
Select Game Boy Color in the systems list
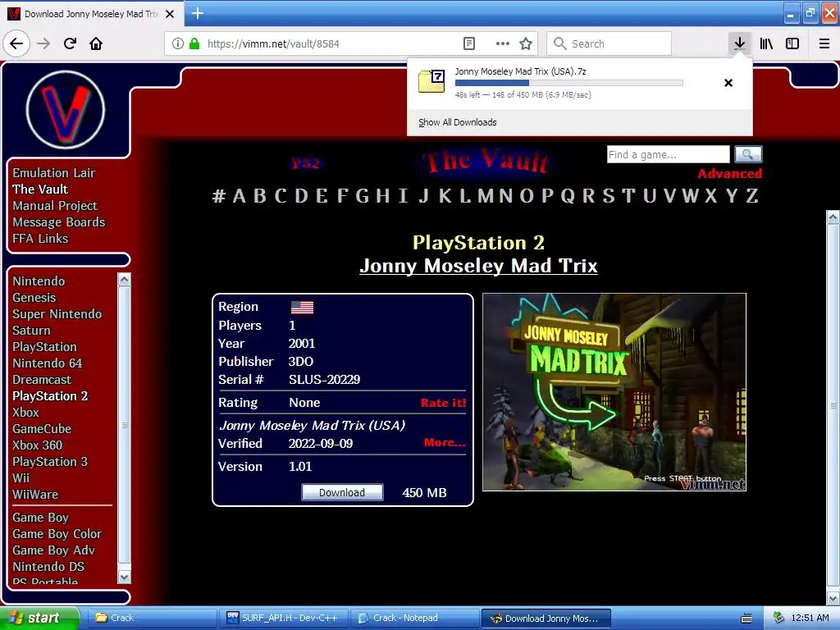(x=57, y=534)
